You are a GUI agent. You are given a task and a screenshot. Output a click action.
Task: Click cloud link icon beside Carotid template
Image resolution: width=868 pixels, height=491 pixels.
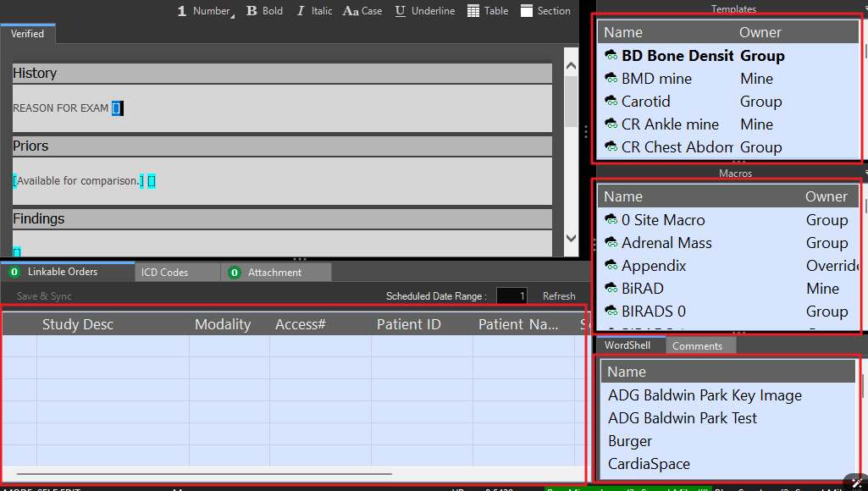pos(611,102)
